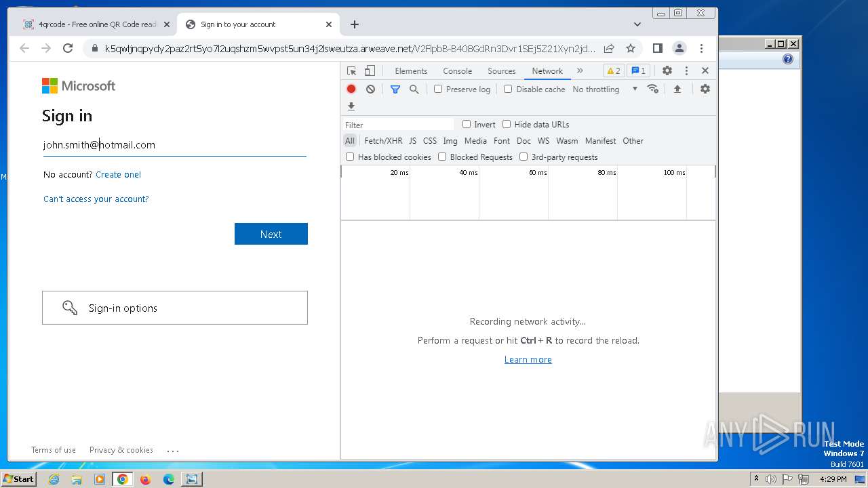Filter requests by Font type

[x=502, y=141]
